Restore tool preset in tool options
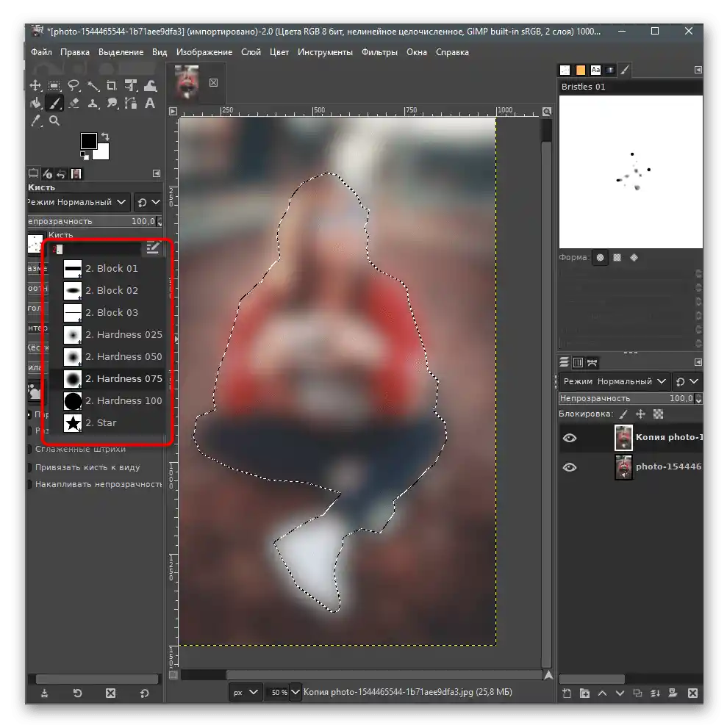 click(78, 693)
